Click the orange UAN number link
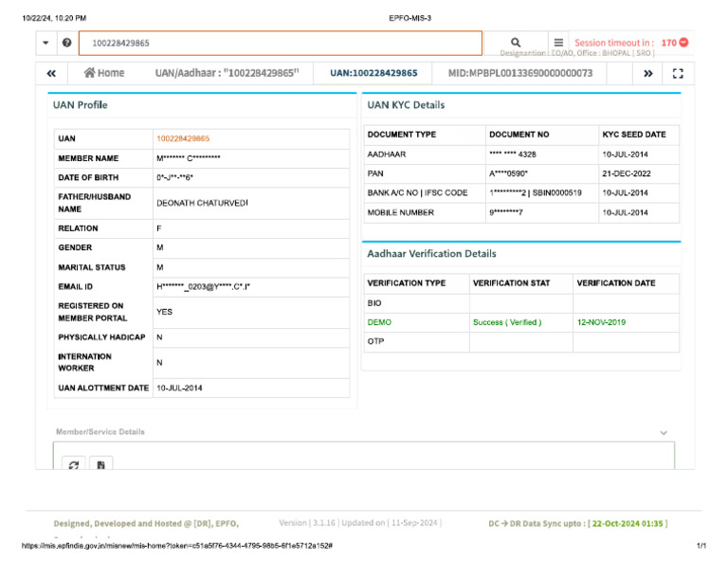 click(183, 138)
